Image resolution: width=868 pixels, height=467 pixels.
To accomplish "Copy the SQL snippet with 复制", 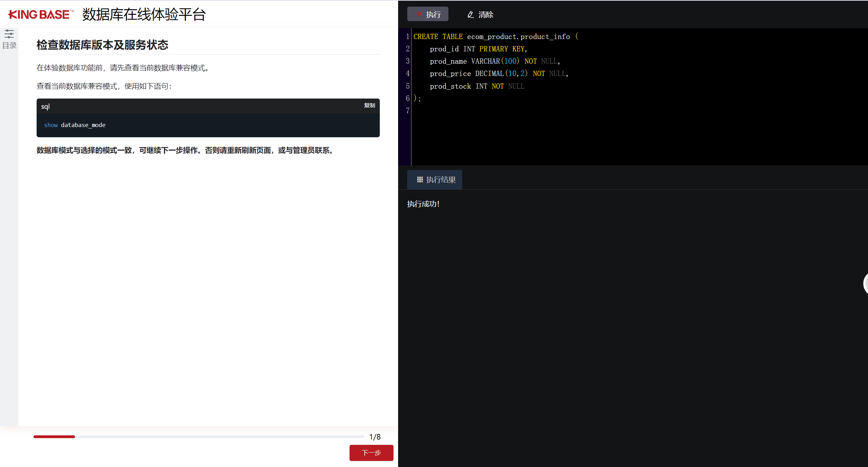I will 369,106.
